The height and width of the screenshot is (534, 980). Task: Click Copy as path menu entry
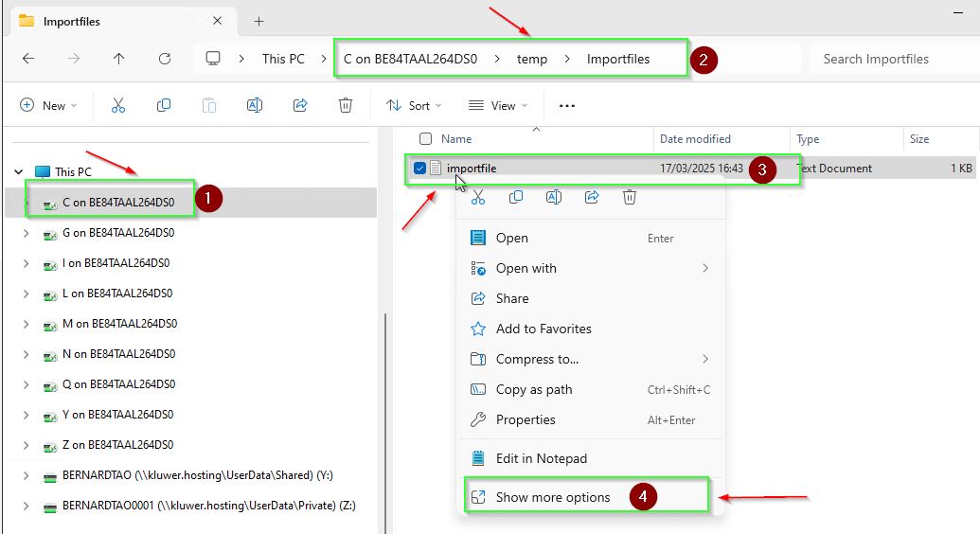(534, 390)
